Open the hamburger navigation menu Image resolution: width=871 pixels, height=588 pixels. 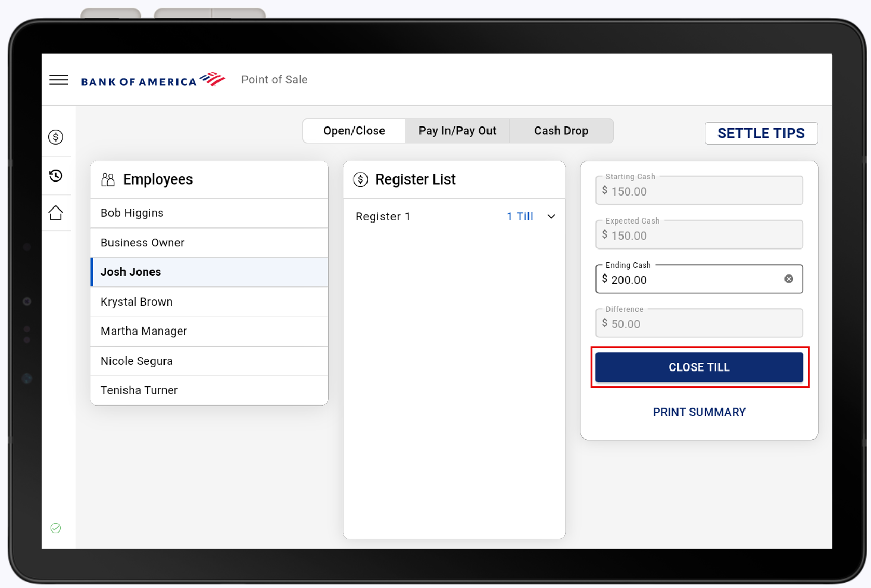(x=58, y=80)
